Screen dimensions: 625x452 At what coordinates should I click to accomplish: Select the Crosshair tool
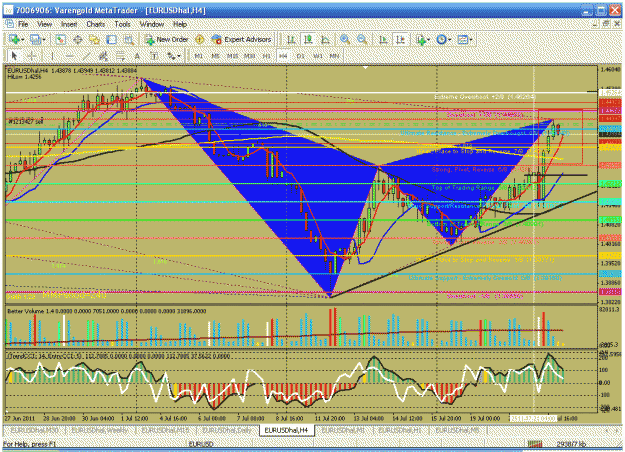point(32,56)
